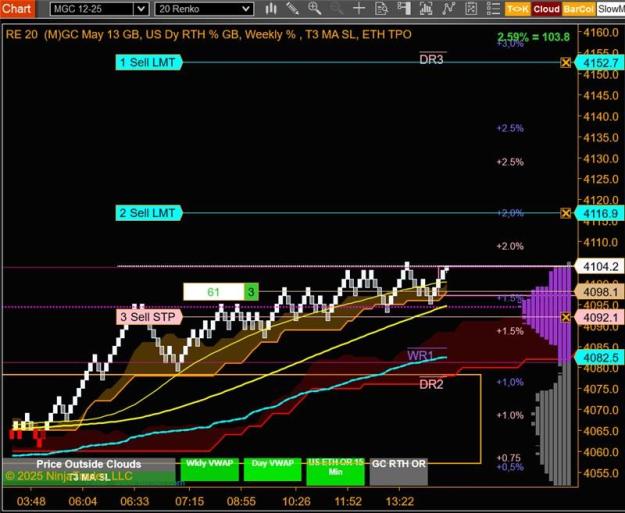
Task: Click the position quantity 3 box
Action: click(251, 292)
